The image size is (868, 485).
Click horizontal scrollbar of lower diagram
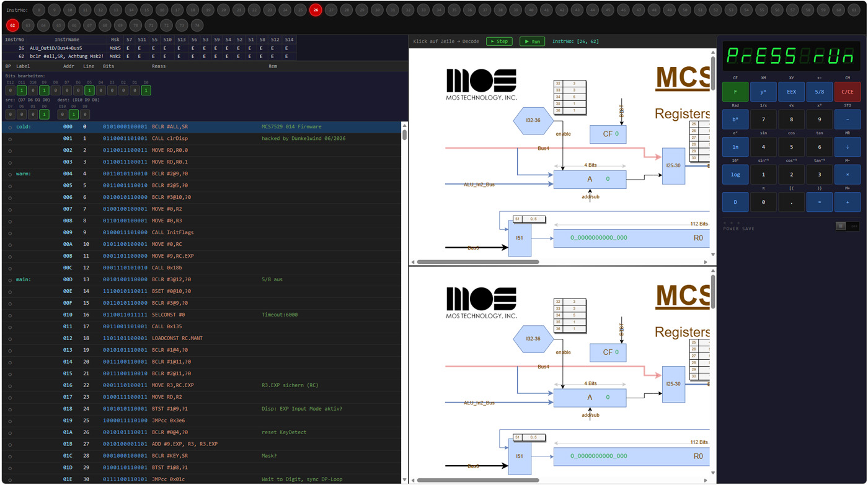(477, 480)
